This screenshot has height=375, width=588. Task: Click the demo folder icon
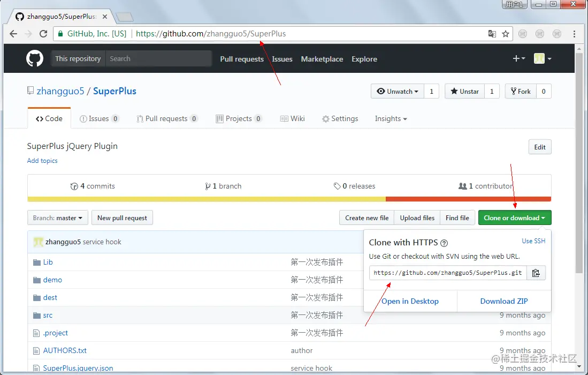[x=37, y=280]
